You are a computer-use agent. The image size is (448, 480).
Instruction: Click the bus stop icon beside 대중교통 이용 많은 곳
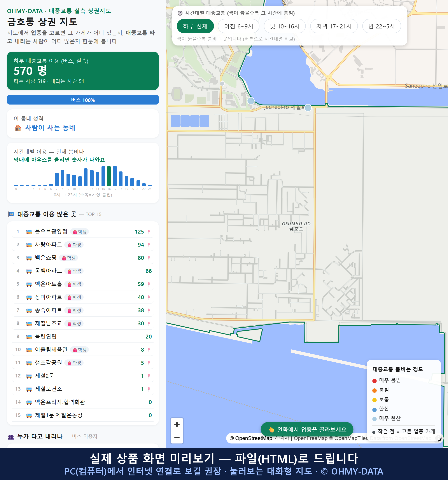11,214
